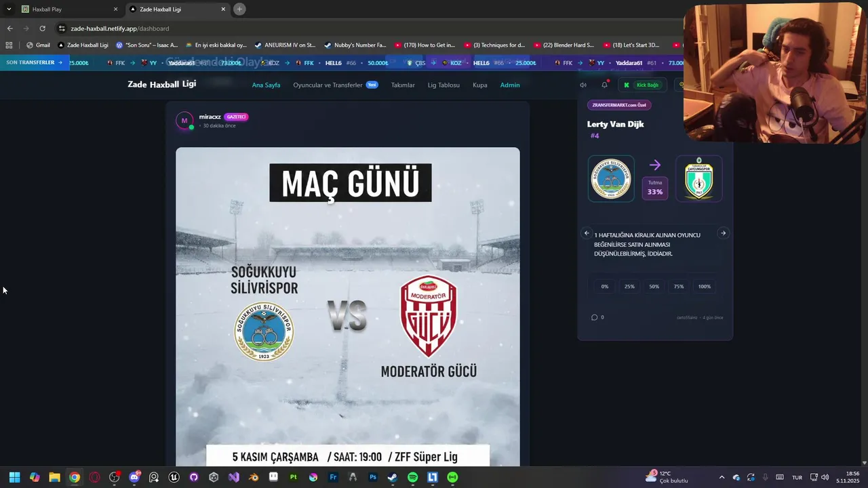
Task: Open the tab search dropdown arrow
Action: (9, 9)
